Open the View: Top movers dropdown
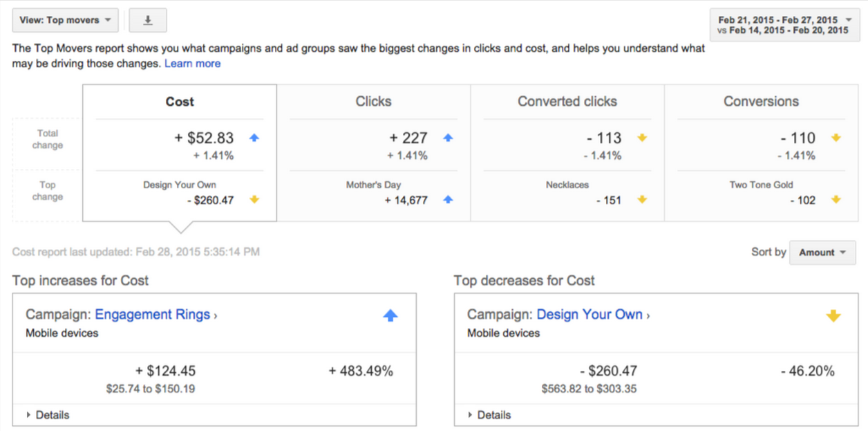868x431 pixels. click(x=66, y=20)
